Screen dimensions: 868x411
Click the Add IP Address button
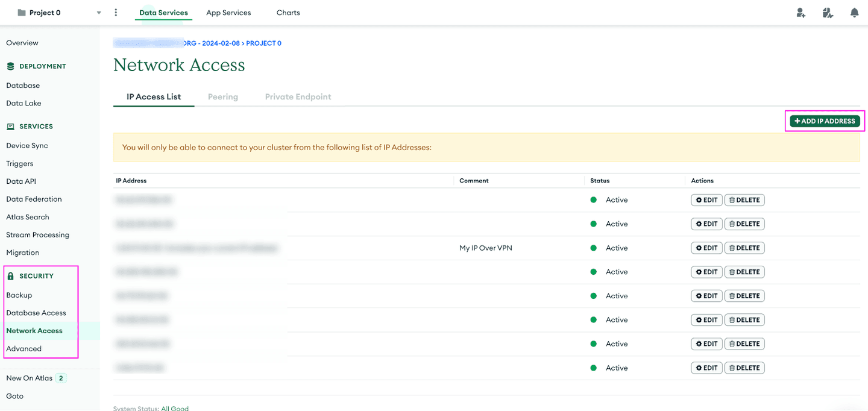click(825, 121)
